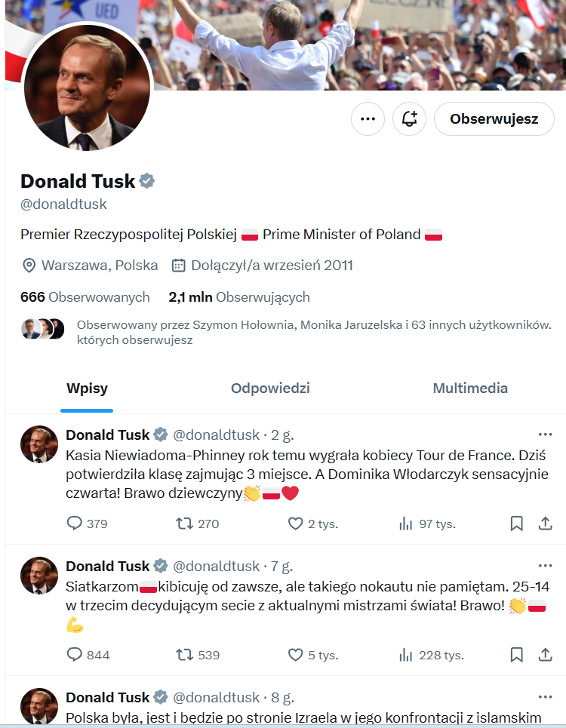Bookmark the Tour de France post
Image resolution: width=566 pixels, height=728 pixels.
click(x=517, y=524)
